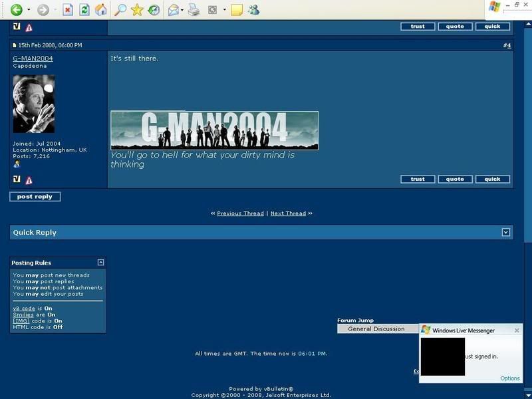Open the Mail toolbar dropdown
Screen dimensions: 532x399
click(182, 10)
